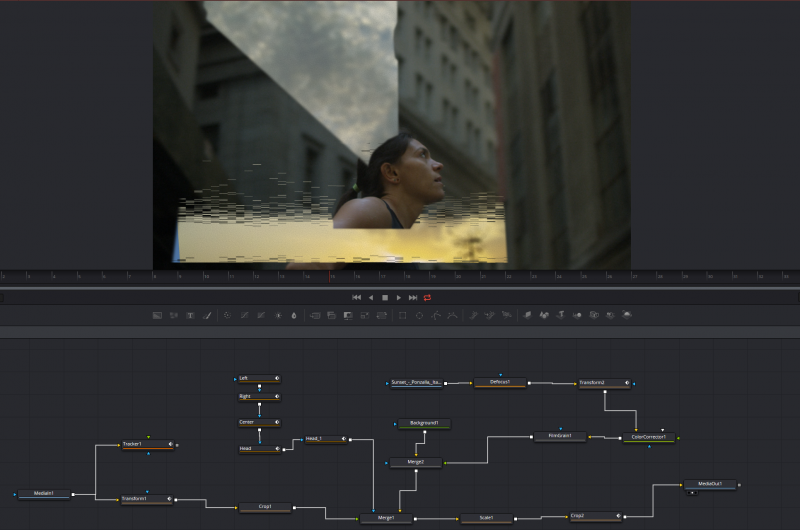Add a Background node from toolbar
Screen dimensions: 800x530
click(157, 315)
